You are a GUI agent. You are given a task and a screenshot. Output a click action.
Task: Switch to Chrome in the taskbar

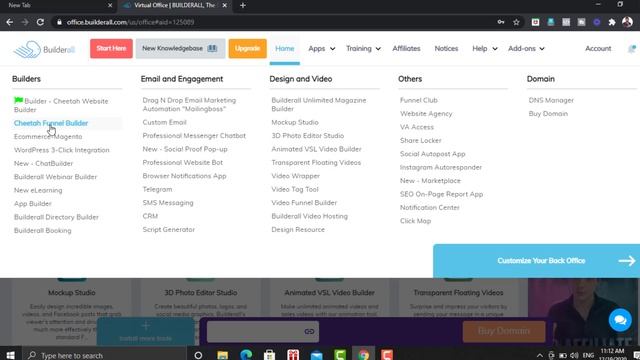click(363, 355)
